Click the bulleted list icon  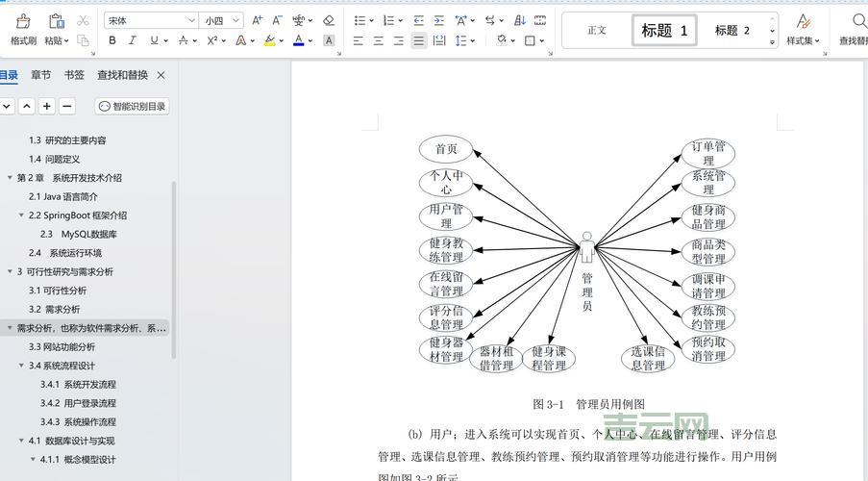(x=360, y=20)
